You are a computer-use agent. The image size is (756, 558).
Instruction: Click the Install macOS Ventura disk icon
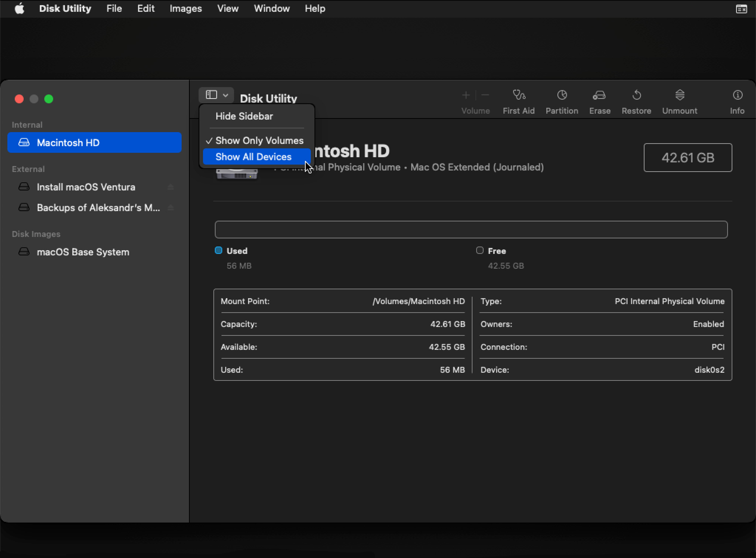click(24, 187)
